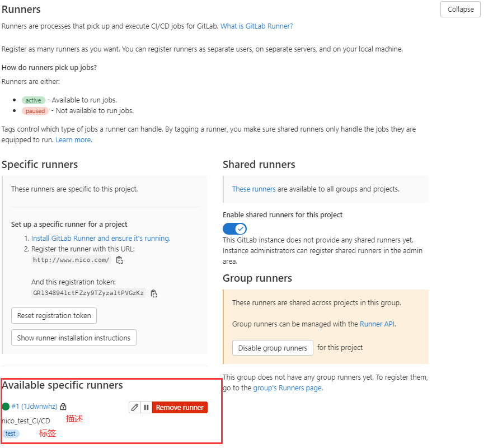Open What is GitLab Runner link
493x448 pixels.
tap(256, 26)
